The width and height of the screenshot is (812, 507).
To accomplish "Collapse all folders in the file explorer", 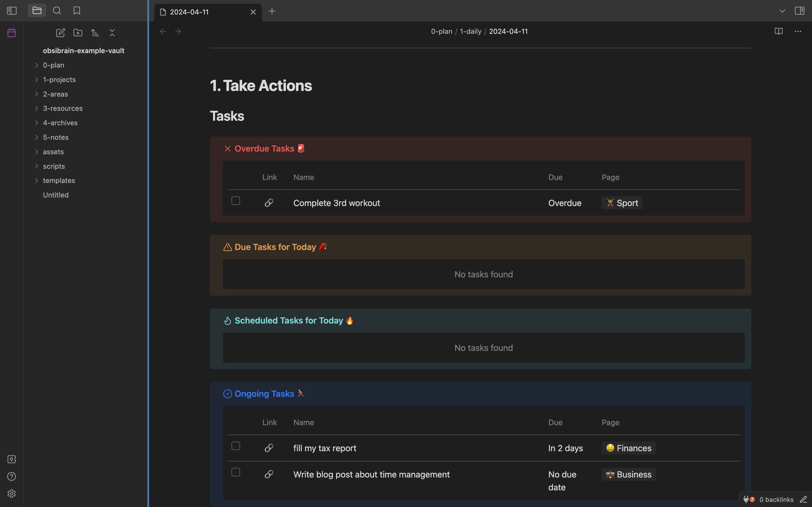I will 113,33.
